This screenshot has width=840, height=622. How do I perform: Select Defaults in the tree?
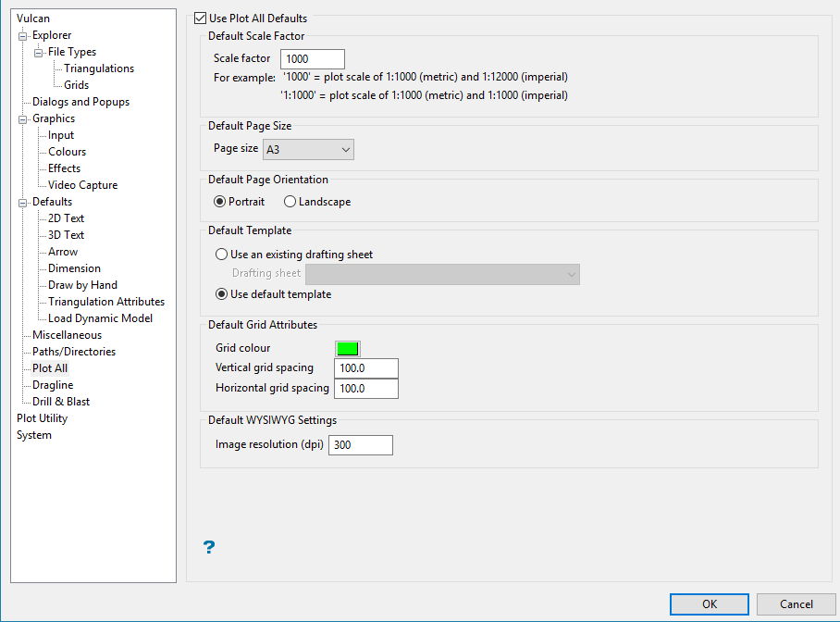(52, 202)
